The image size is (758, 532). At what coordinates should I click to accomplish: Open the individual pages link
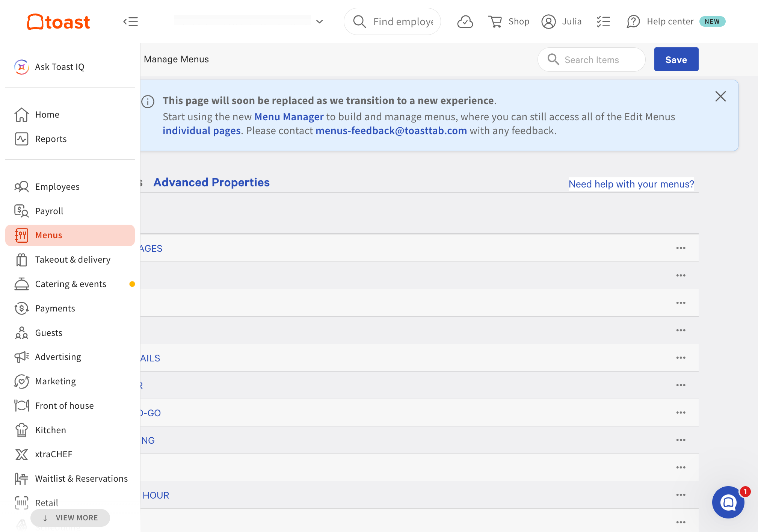point(201,131)
